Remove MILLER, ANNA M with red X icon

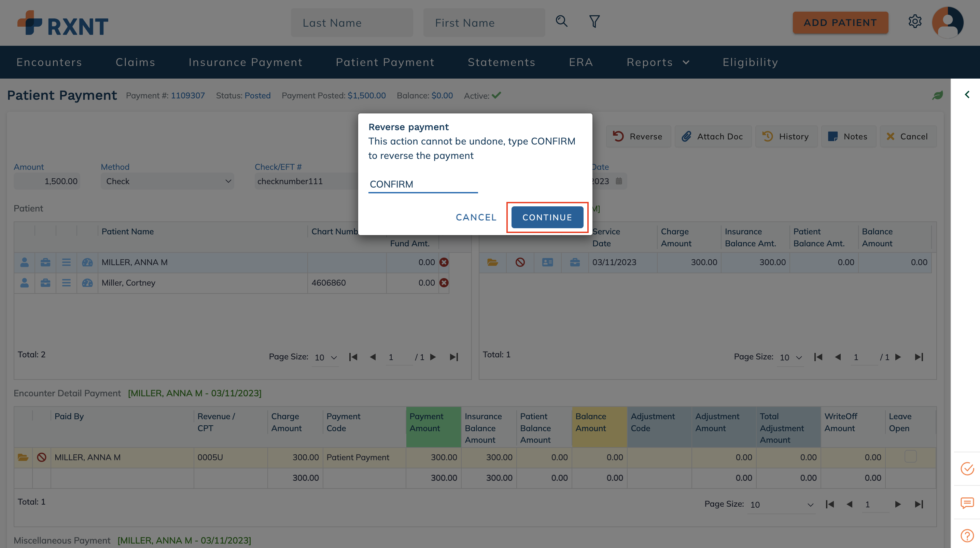(x=444, y=262)
